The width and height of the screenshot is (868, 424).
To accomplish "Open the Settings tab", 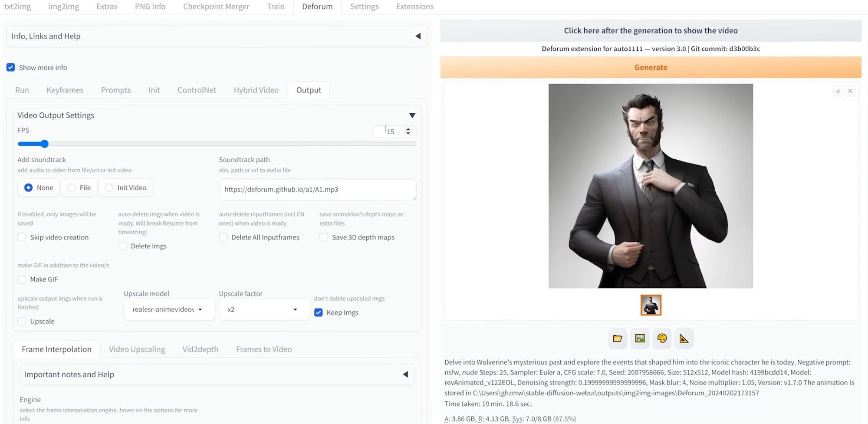I will pos(364,7).
